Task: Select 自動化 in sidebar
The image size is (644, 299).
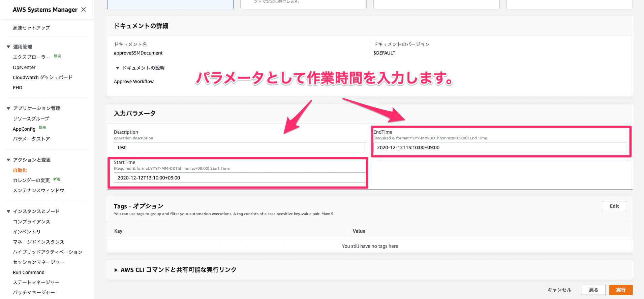Action: [20, 170]
